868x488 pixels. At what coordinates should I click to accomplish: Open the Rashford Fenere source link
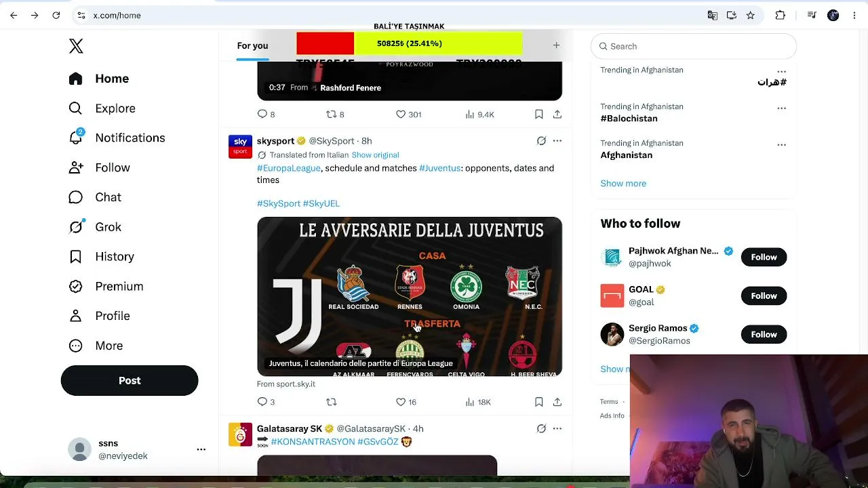point(350,87)
